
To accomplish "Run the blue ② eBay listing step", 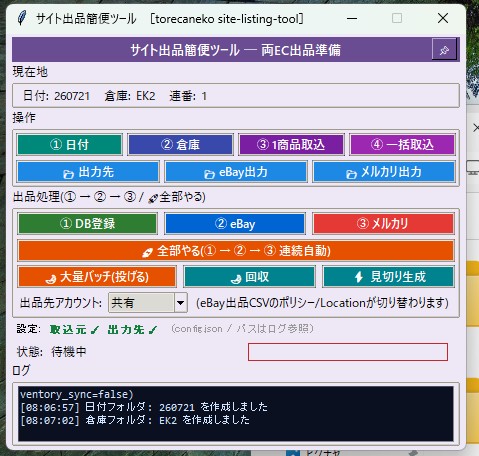I will point(235,224).
